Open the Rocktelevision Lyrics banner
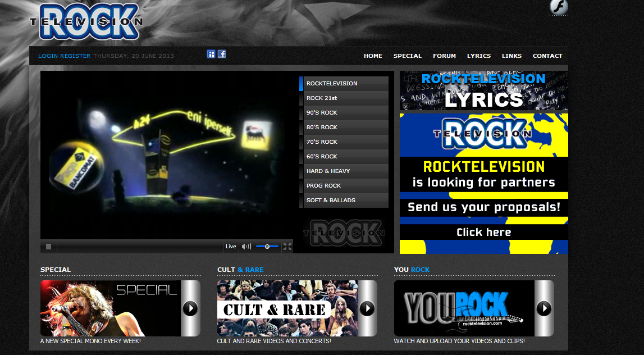 pyautogui.click(x=484, y=90)
